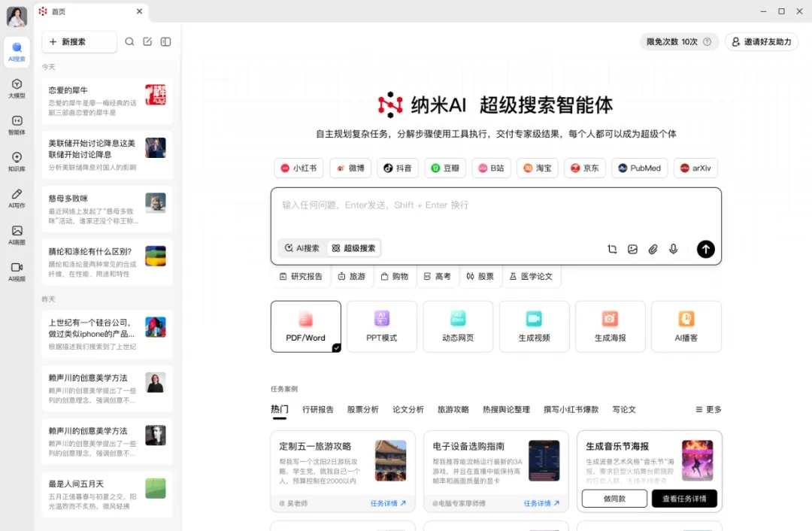This screenshot has width=812, height=531.
Task: Open AI搜索 in the left sidebar
Action: tap(17, 52)
